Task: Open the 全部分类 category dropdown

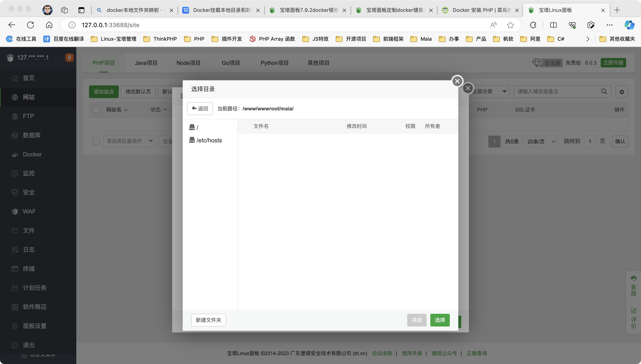Action: coord(489,92)
